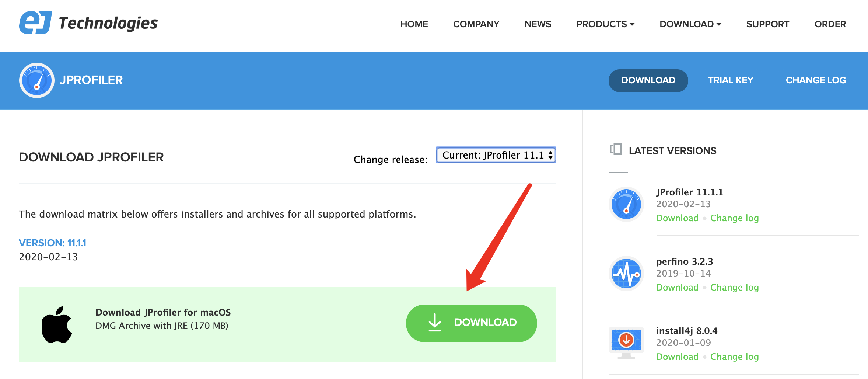The width and height of the screenshot is (868, 379).
Task: Click Download link under JProfiler 11.1.1
Action: 677,218
